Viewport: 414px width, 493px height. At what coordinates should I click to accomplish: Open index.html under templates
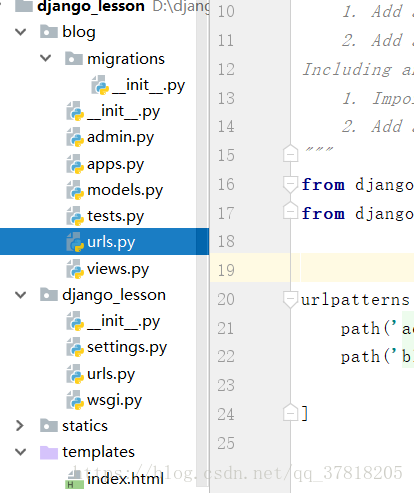125,479
